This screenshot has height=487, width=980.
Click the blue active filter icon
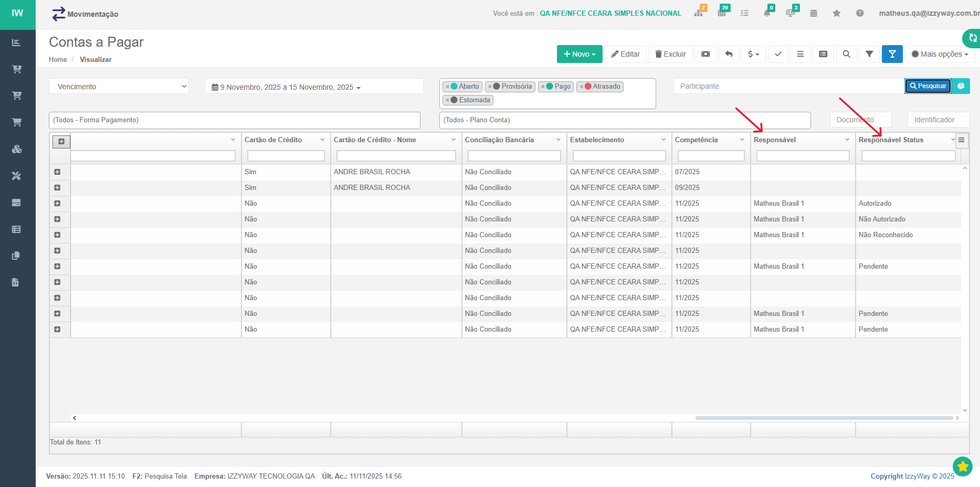892,54
